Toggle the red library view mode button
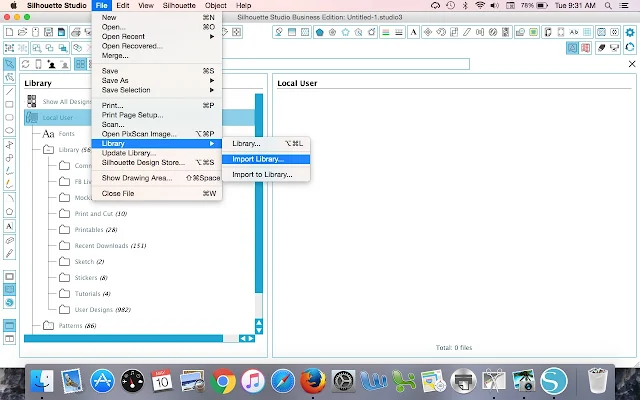This screenshot has height=400, width=640. click(585, 48)
